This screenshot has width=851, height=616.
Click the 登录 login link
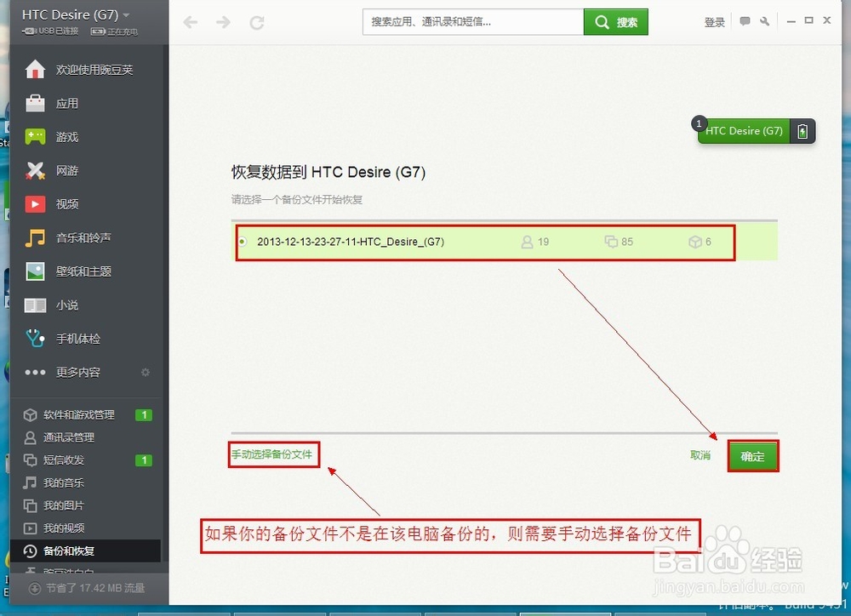click(x=714, y=22)
